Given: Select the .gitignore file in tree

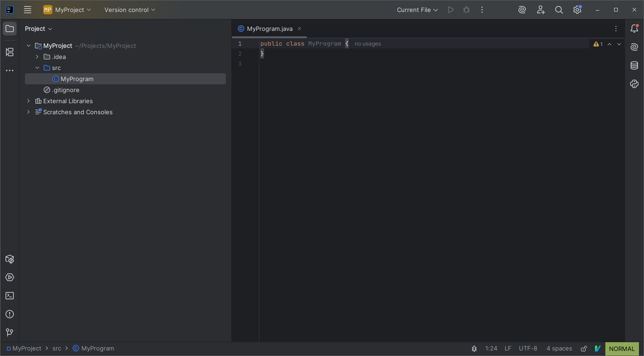Looking at the screenshot, I should pyautogui.click(x=65, y=90).
